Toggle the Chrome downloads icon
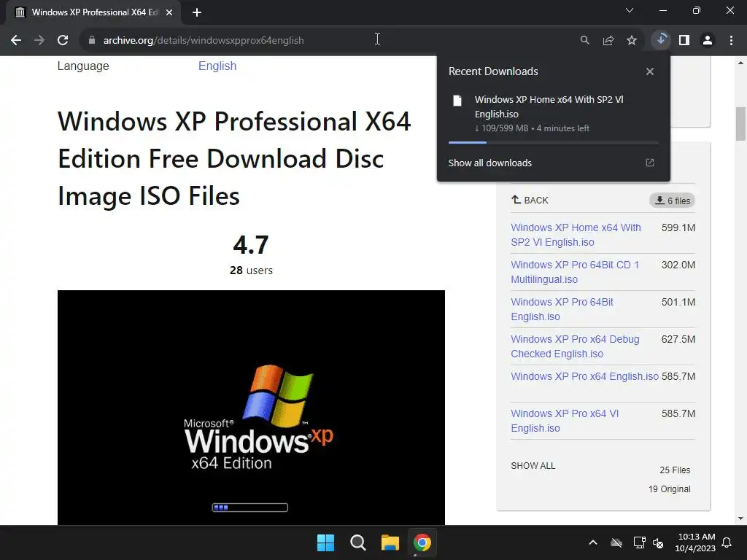This screenshot has height=560, width=747. [661, 40]
